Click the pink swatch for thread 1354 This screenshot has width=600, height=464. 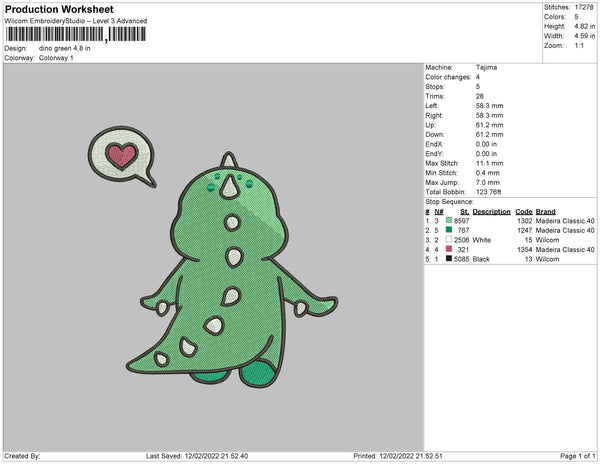(x=449, y=249)
